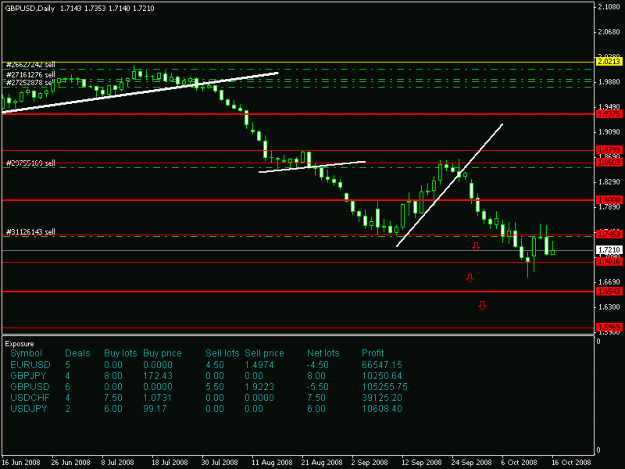
Task: Click the red arrow below the 1.6543 line
Action: [x=482, y=306]
